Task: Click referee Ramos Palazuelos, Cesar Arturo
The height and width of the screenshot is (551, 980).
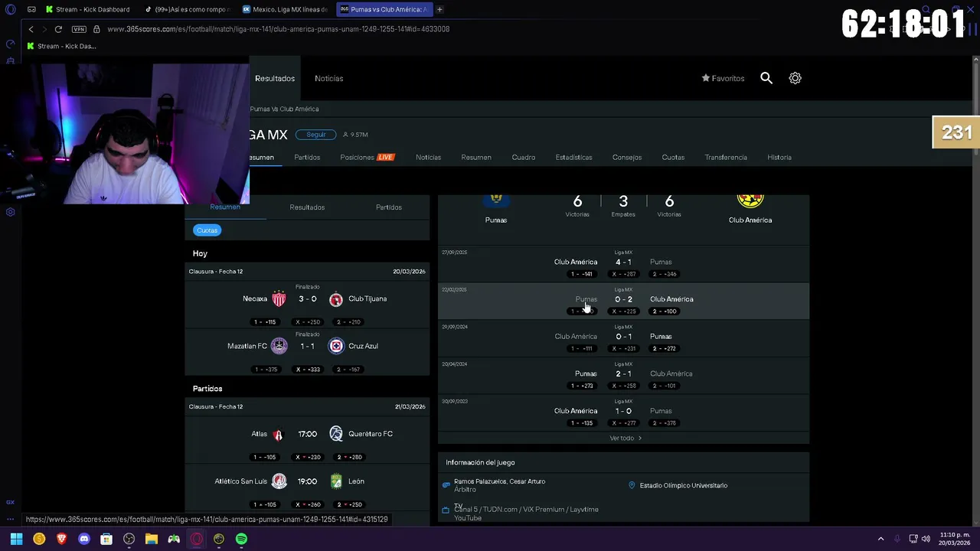Action: pos(499,481)
